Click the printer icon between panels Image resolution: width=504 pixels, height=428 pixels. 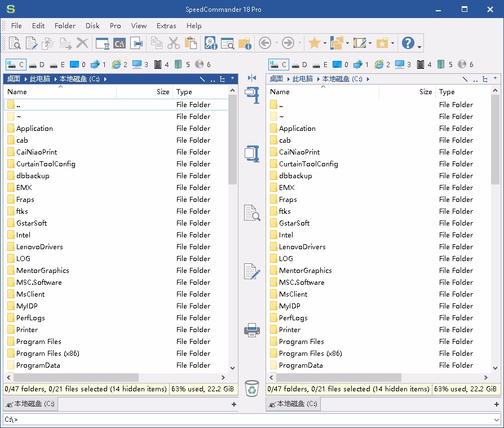[252, 330]
